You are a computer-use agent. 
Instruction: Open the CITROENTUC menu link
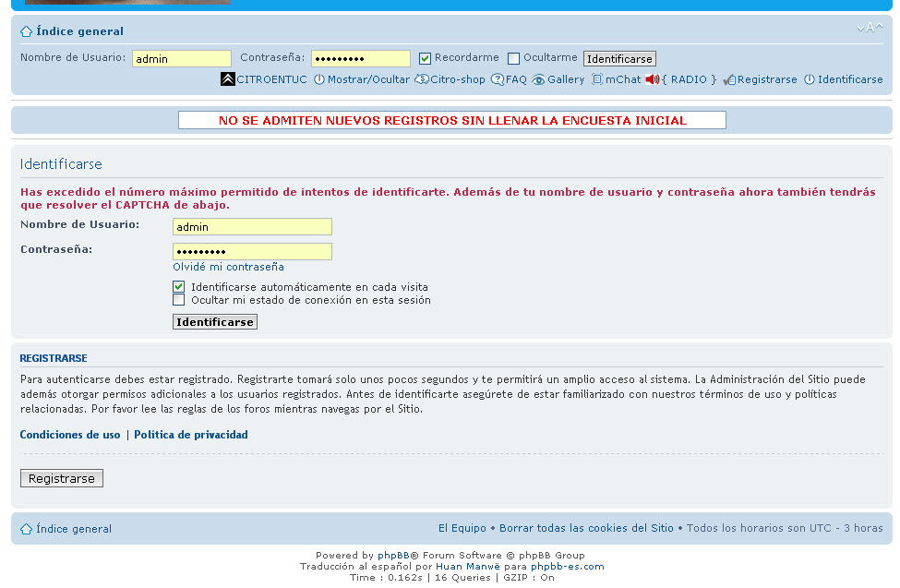(x=272, y=79)
